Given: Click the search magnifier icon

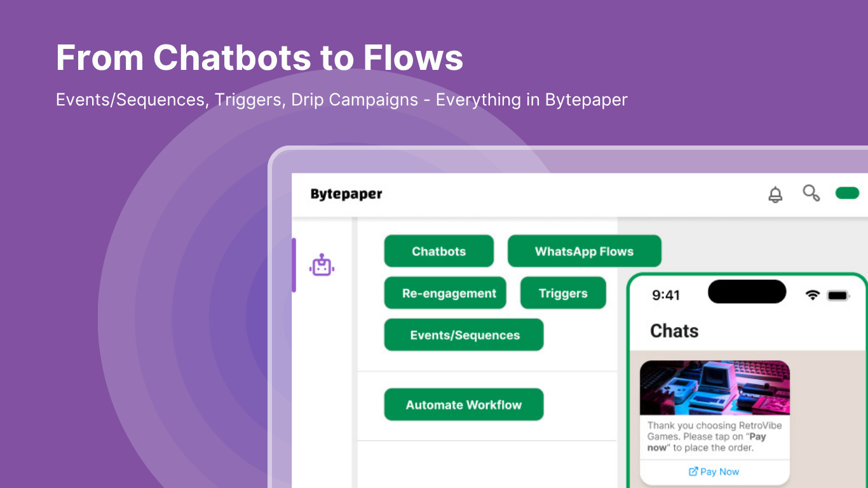Looking at the screenshot, I should pyautogui.click(x=811, y=193).
